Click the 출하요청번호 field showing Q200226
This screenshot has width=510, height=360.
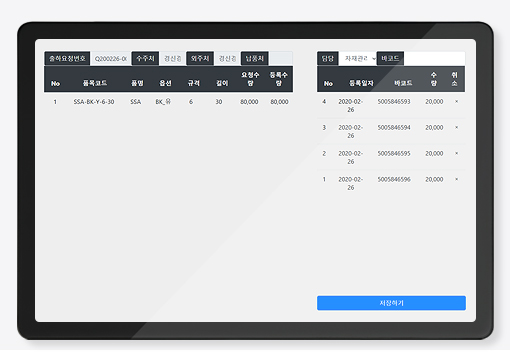pos(111,59)
